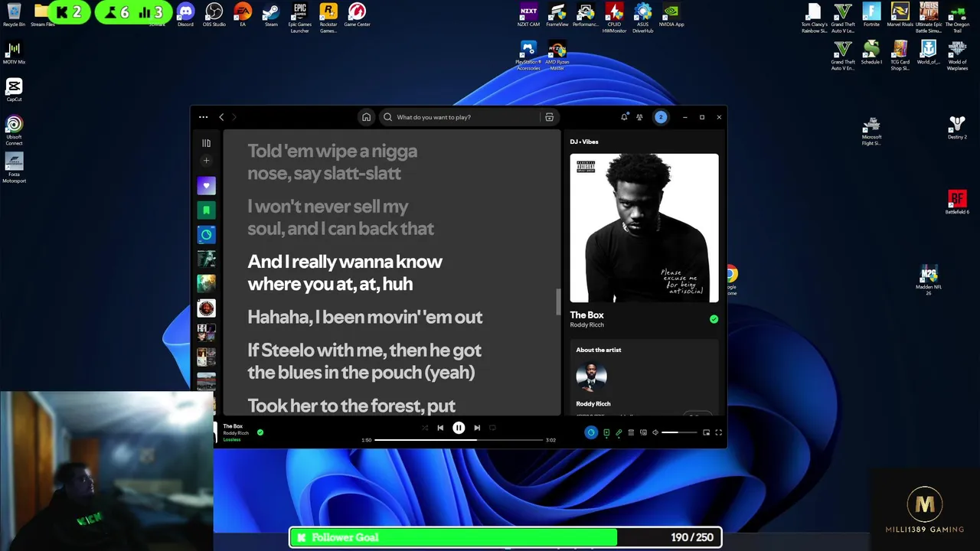
Task: Jump to lyric 'If Steelo with me'
Action: click(364, 360)
